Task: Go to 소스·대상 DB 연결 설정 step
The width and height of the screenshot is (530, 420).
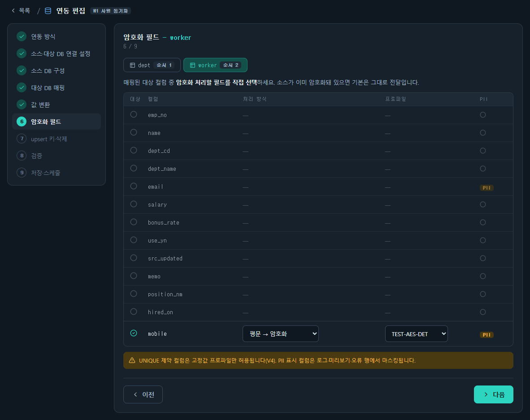Action: click(56, 53)
